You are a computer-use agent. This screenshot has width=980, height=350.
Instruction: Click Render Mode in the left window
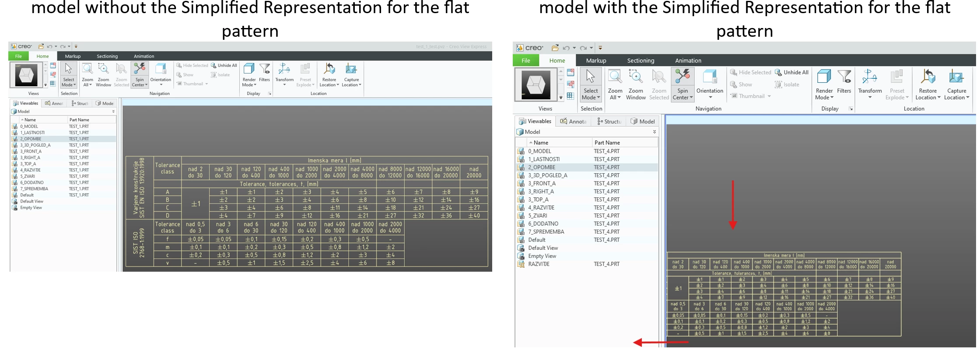click(249, 74)
